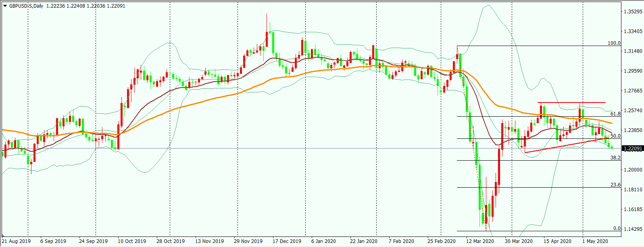Select the Fibonacci 23.6 level label
Image resolution: width=644 pixels, height=247 pixels.
pos(615,185)
